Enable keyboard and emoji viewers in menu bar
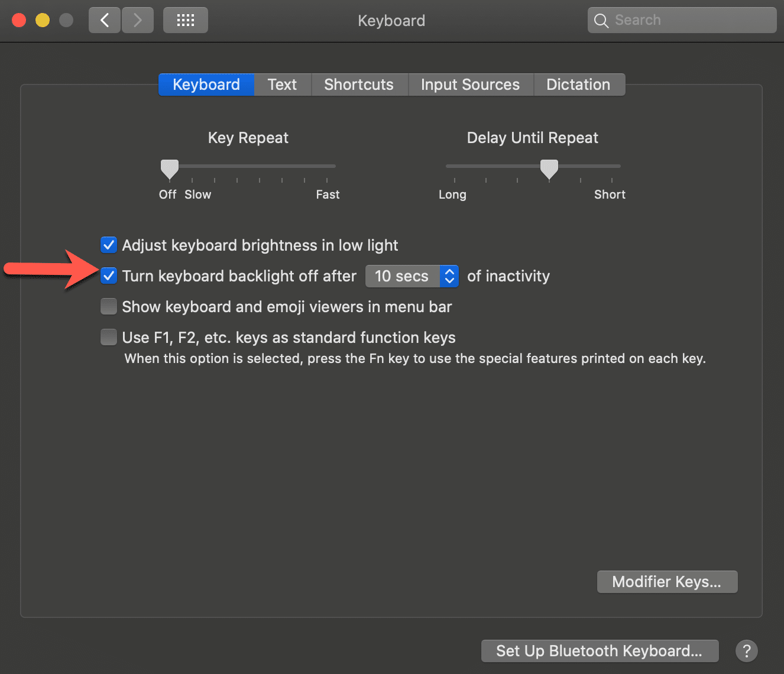 pos(109,306)
